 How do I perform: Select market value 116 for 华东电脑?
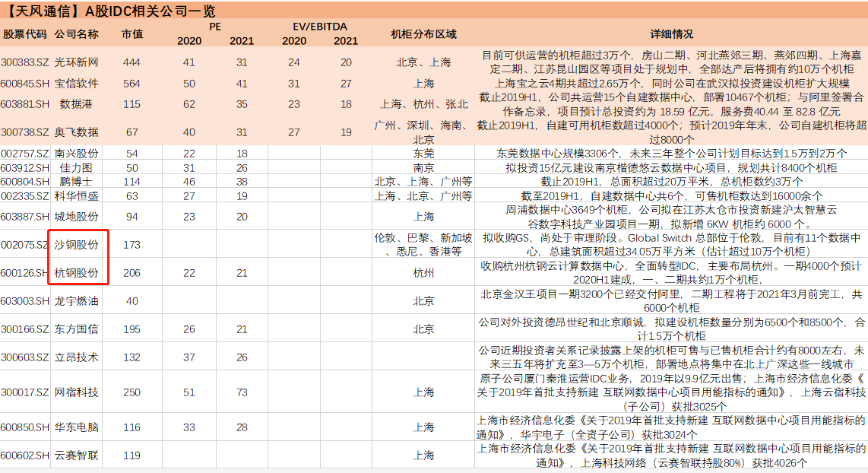(131, 427)
